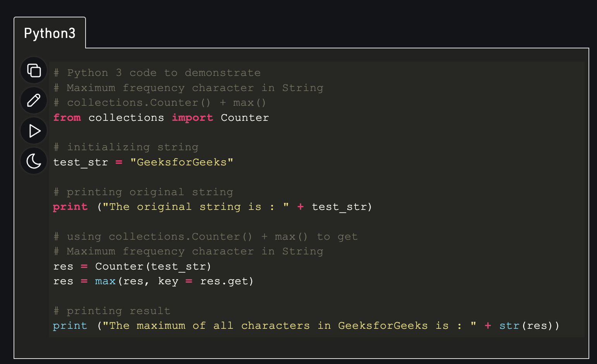Toggle the moon dark mode icon
The width and height of the screenshot is (597, 364).
coord(34,161)
